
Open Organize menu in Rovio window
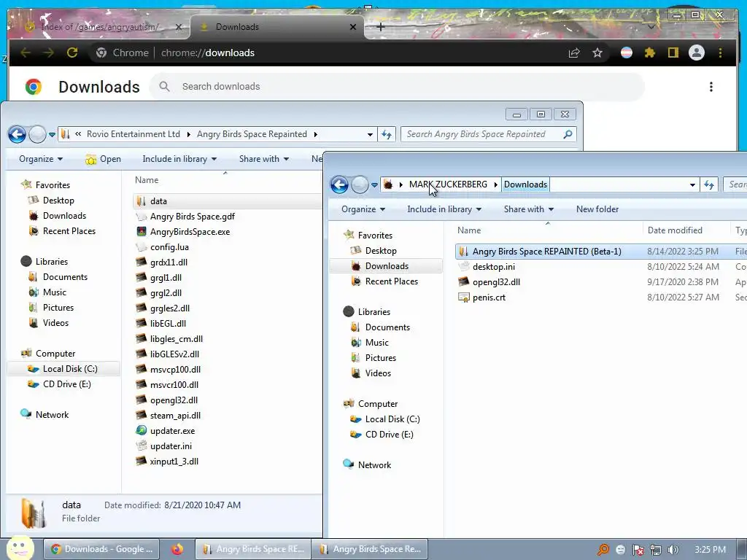click(x=41, y=159)
